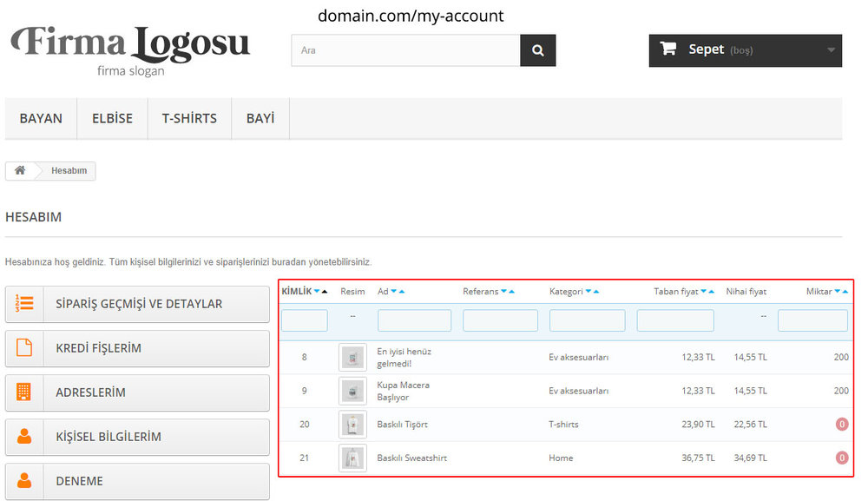Viewport: 868px width, 501px height.
Task: Click product name Baskılı Sweatshirt
Action: coord(411,458)
